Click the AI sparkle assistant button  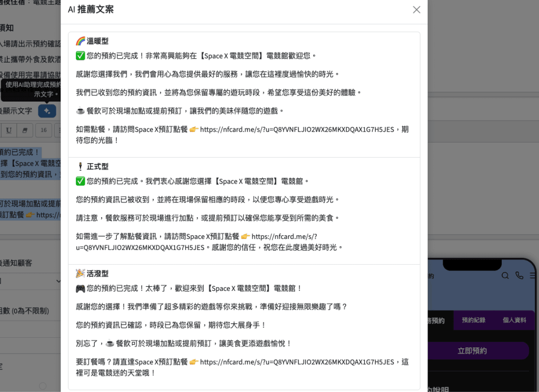47,111
